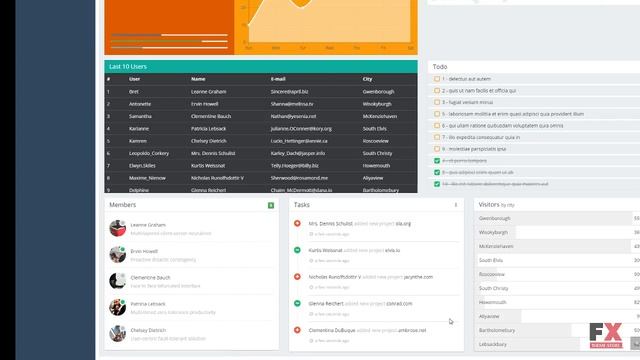This screenshot has width=640, height=360.
Task: Click username 'Kamren' in users table
Action: [x=138, y=141]
